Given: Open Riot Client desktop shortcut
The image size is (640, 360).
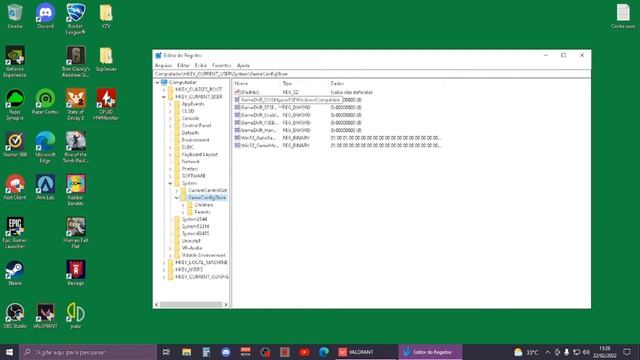Looking at the screenshot, I should pos(15,187).
